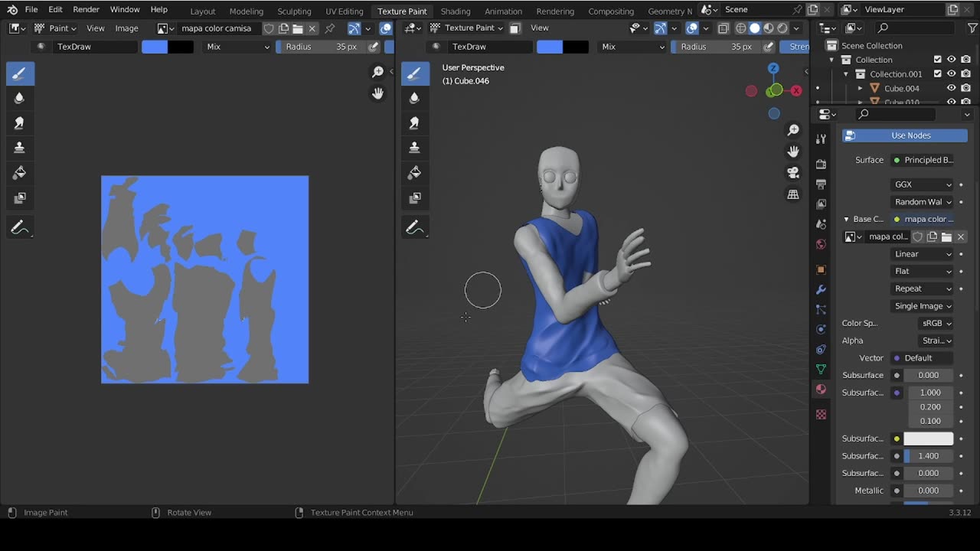The image size is (980, 551).
Task: Select the Clone tool in the image editor
Action: tap(19, 148)
